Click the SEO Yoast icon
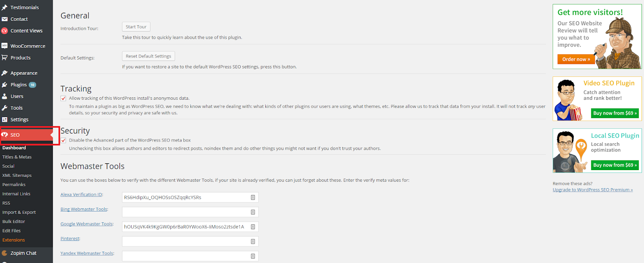644x263 pixels. [x=5, y=135]
